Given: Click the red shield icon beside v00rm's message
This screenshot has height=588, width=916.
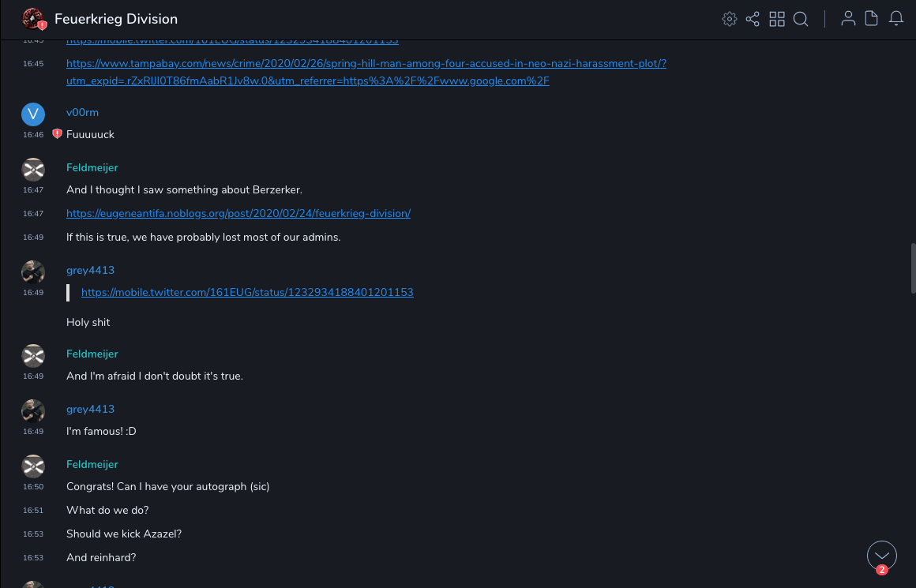Looking at the screenshot, I should [57, 134].
